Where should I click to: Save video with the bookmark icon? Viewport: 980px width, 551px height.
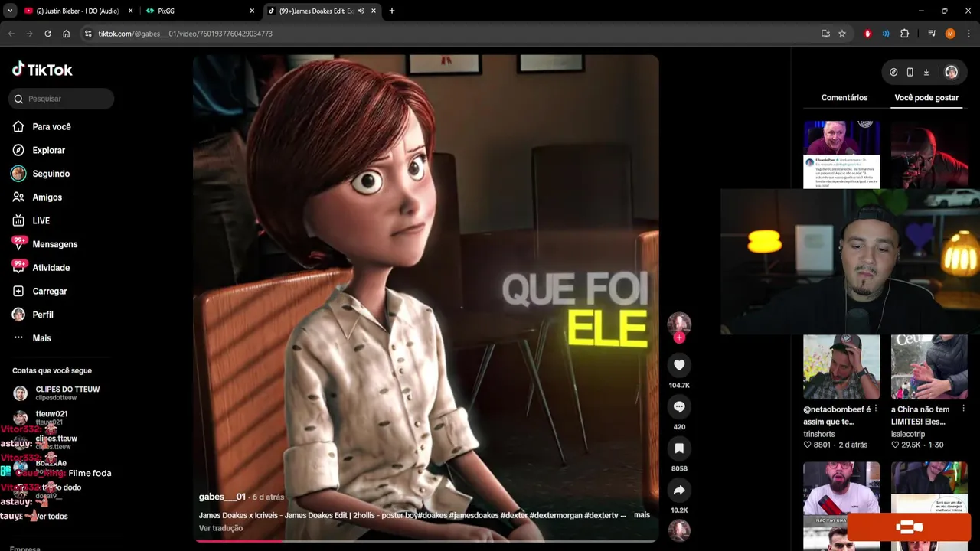(x=679, y=448)
